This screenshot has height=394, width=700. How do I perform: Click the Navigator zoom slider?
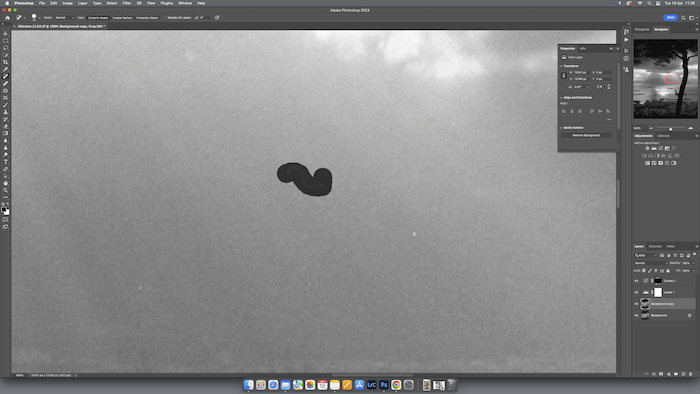pyautogui.click(x=670, y=129)
